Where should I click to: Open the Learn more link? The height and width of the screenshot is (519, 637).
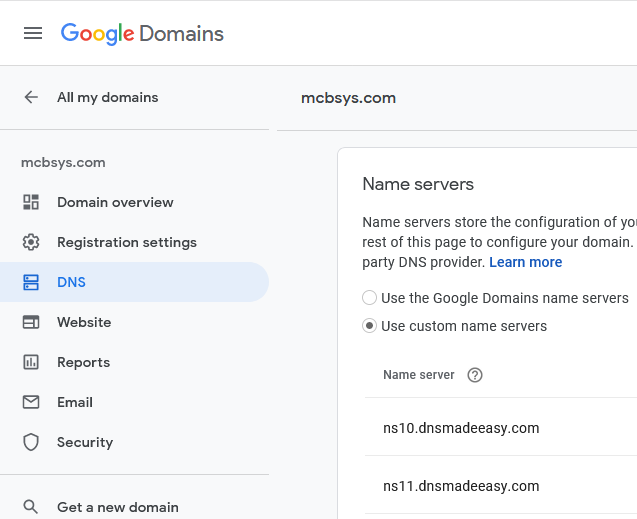click(x=526, y=262)
